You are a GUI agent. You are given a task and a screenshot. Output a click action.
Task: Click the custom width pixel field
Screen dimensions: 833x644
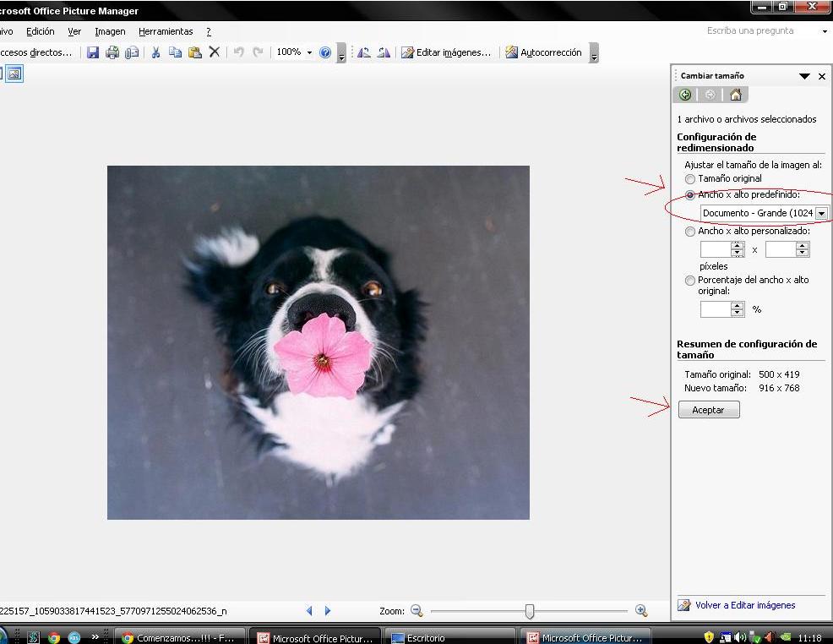pyautogui.click(x=716, y=249)
